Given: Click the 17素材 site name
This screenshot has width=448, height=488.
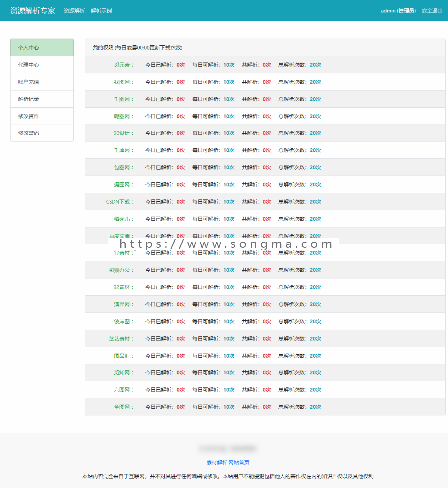Looking at the screenshot, I should pos(123,253).
